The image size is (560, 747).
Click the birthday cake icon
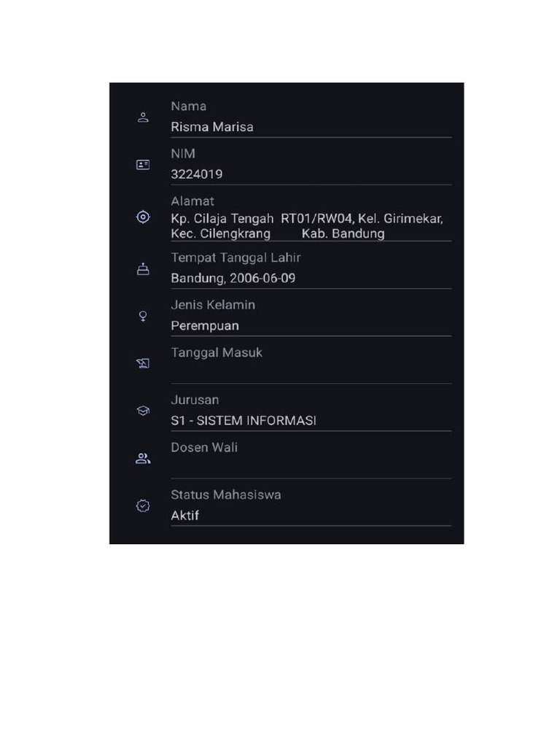pyautogui.click(x=143, y=269)
